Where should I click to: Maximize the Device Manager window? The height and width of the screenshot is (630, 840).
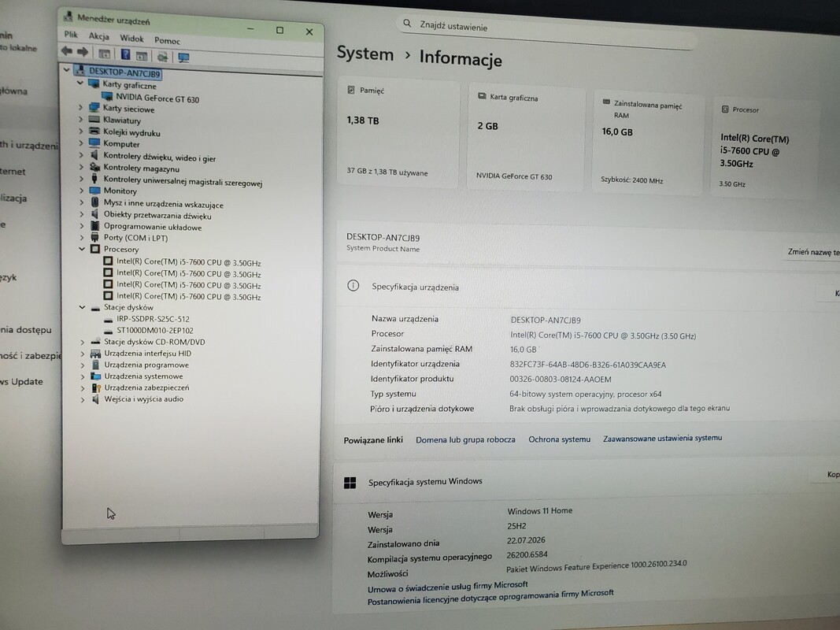pos(279,30)
